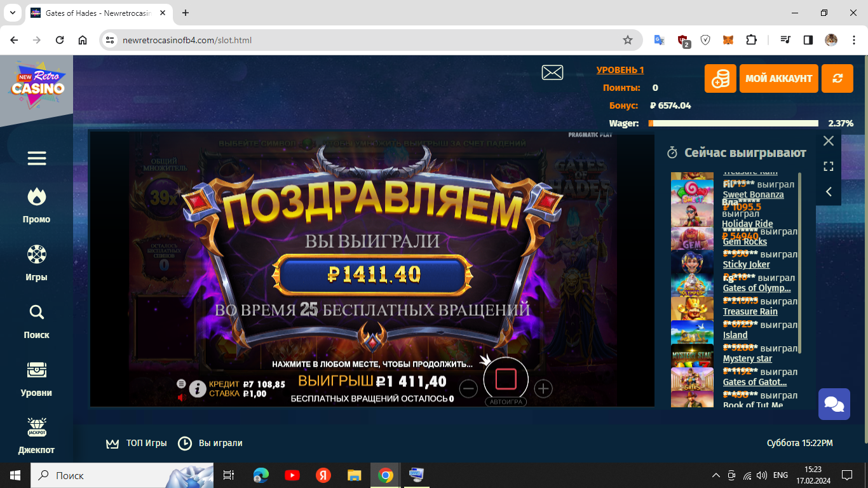This screenshot has height=488, width=868.
Task: Open the mail envelope icon
Action: pyautogui.click(x=552, y=72)
